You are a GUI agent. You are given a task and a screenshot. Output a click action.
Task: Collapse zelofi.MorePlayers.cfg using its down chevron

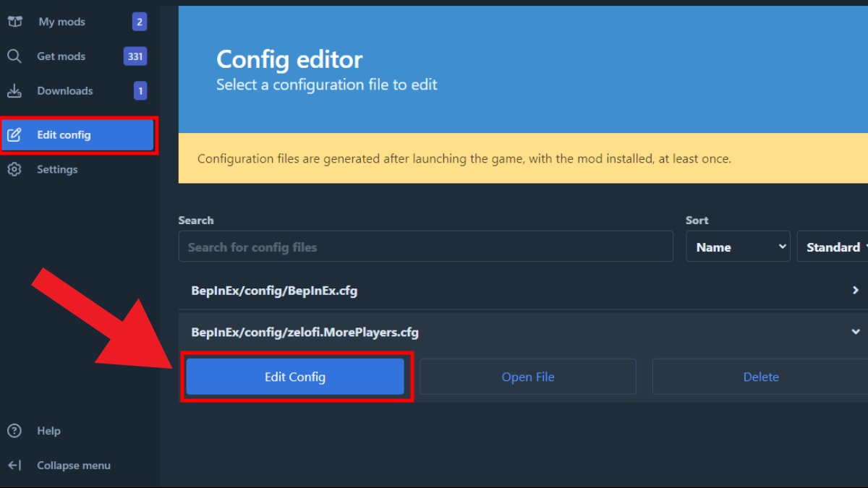pos(855,333)
